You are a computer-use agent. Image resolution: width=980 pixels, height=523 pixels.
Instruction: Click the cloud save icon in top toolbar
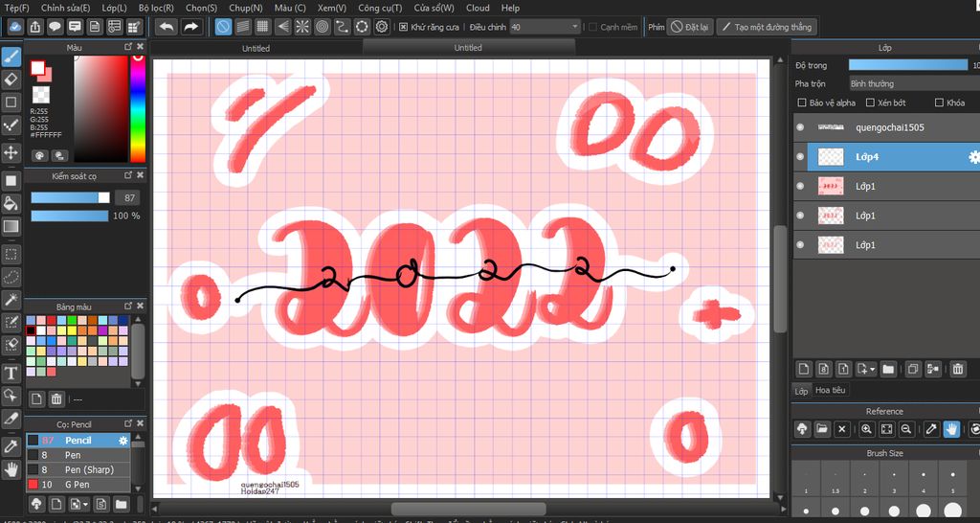coord(15,27)
